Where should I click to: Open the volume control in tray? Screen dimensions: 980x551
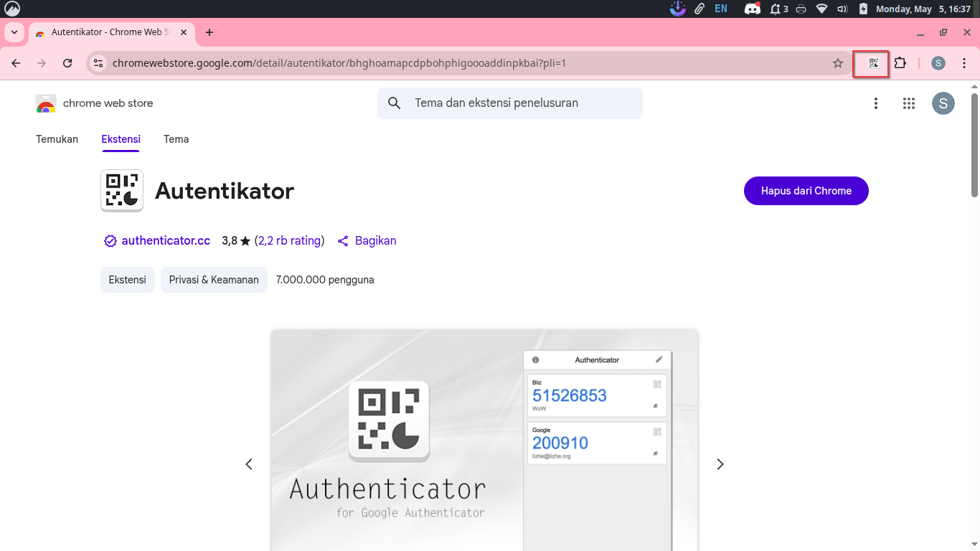[842, 9]
